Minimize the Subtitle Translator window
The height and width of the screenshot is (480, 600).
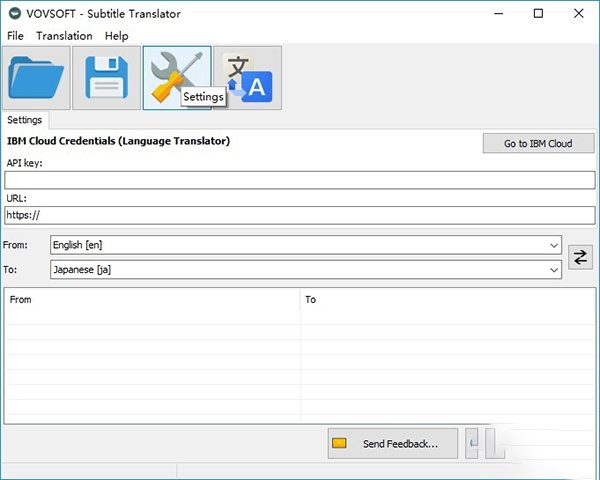(499, 14)
